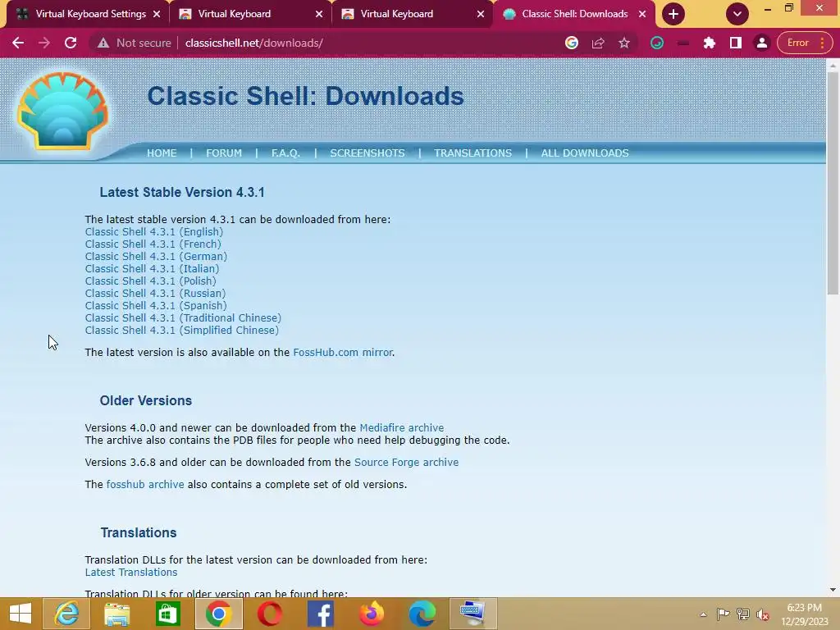
Task: Open the Windows Start menu
Action: 21,614
